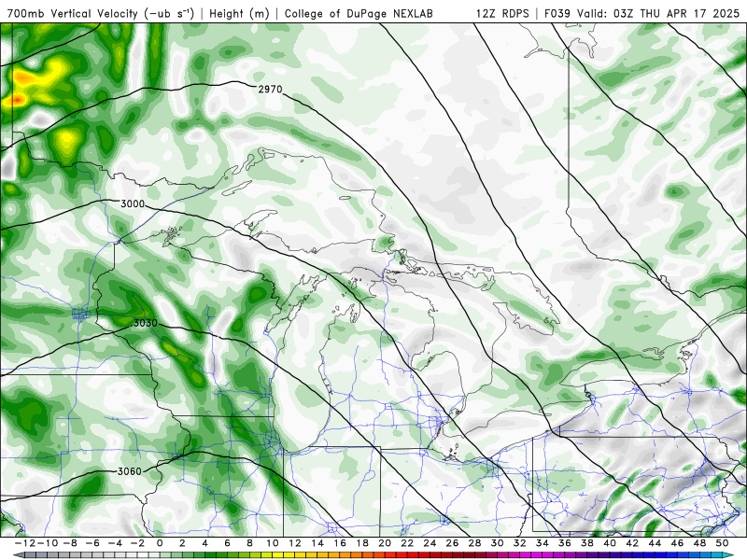747x560 pixels.
Task: Click the 24 value on the color scale
Action: 430,543
